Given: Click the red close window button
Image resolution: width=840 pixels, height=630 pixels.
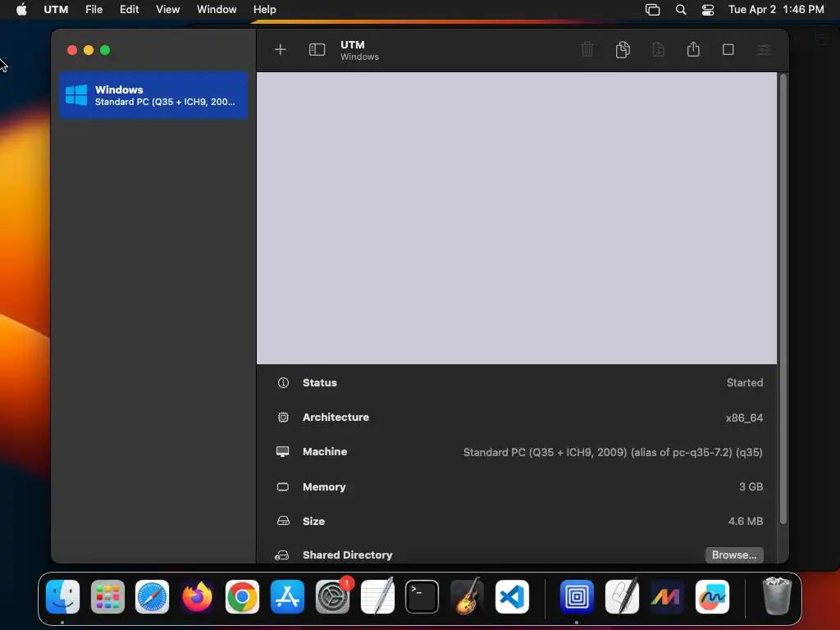Looking at the screenshot, I should tap(72, 50).
